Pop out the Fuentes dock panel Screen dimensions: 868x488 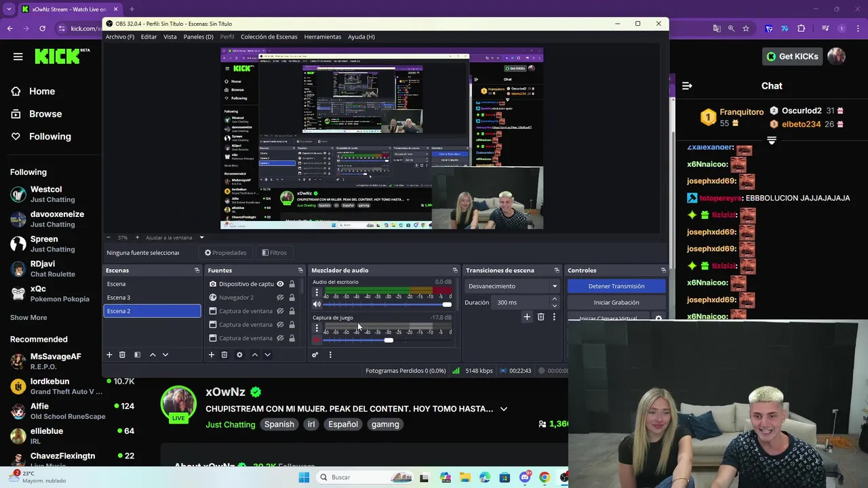pyautogui.click(x=300, y=270)
